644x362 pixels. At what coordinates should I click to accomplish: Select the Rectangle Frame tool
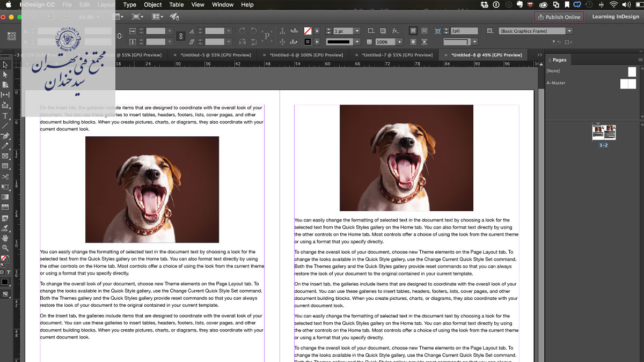[x=5, y=156]
